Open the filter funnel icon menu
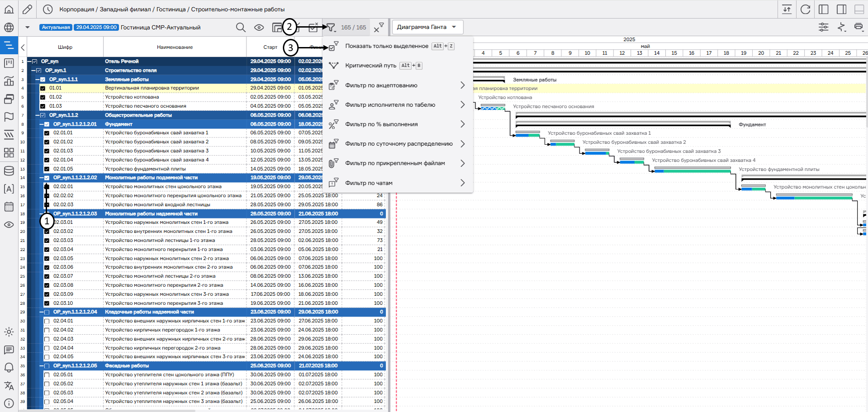The image size is (868, 412). (331, 28)
